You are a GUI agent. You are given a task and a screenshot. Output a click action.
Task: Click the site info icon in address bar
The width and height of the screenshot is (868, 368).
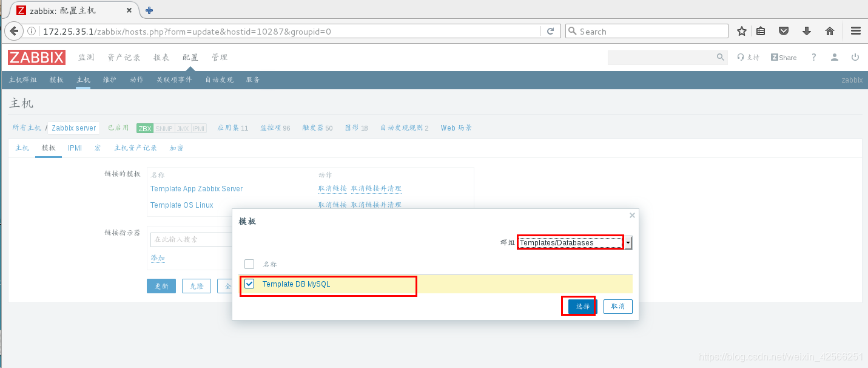tap(32, 32)
